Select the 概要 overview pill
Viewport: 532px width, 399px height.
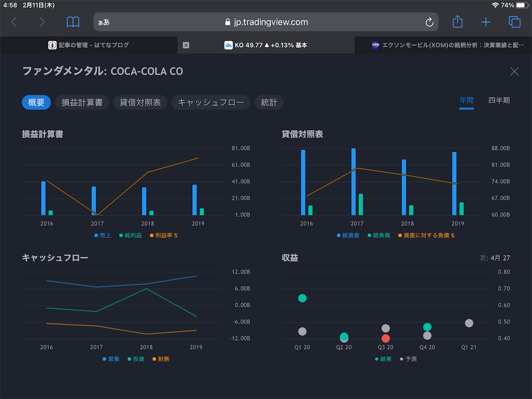(36, 102)
